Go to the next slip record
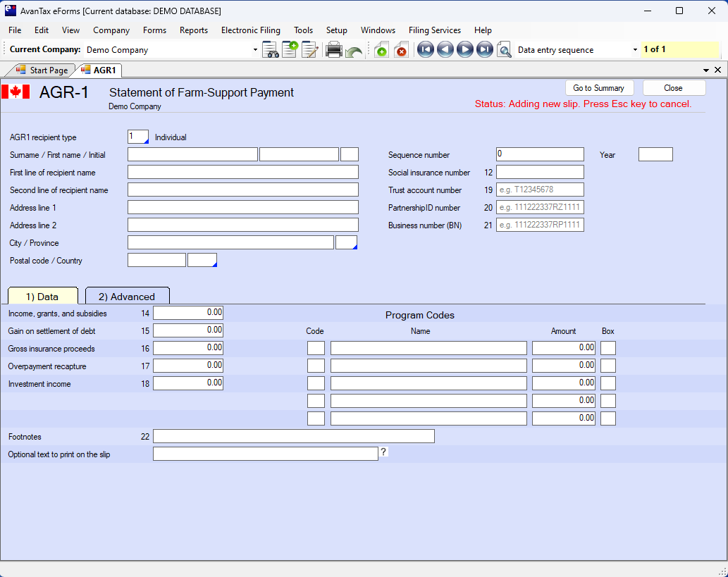The width and height of the screenshot is (728, 577). (x=465, y=50)
